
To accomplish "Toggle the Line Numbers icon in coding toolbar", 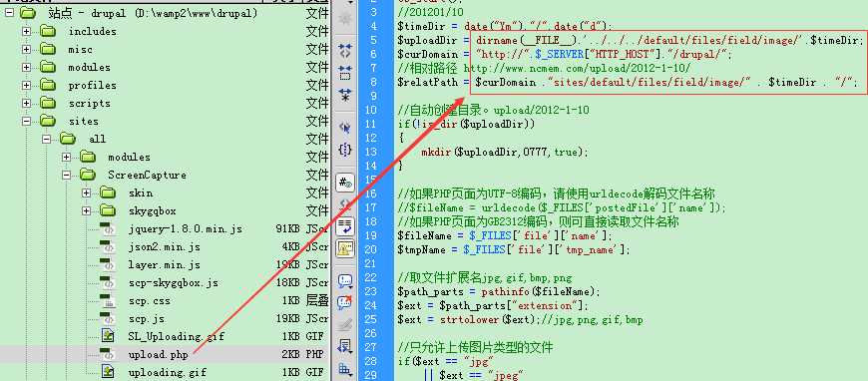I will pos(345,183).
